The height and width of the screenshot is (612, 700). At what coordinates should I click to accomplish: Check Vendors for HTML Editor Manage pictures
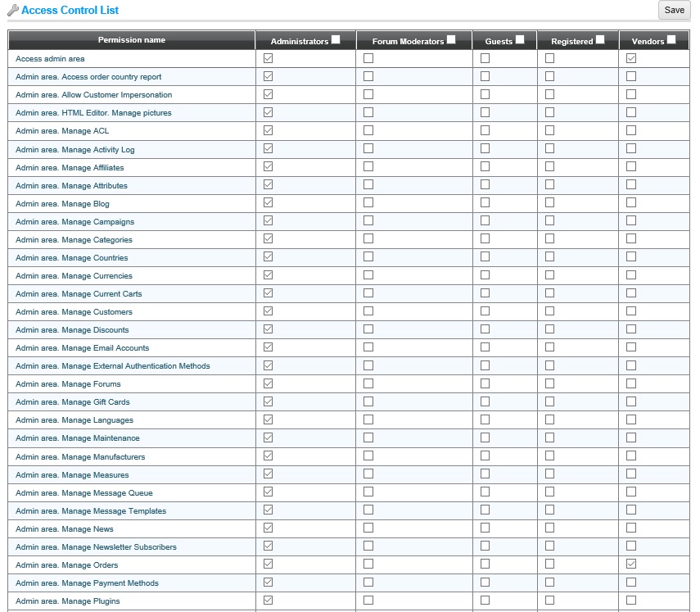pos(630,112)
